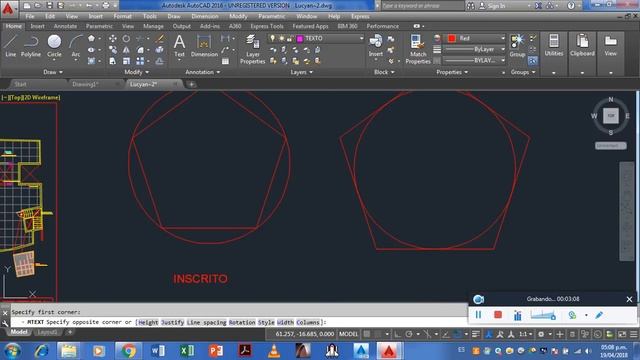Toggle lock icon for TEXTO layer
Screen dimensions: 640x360
(289, 38)
